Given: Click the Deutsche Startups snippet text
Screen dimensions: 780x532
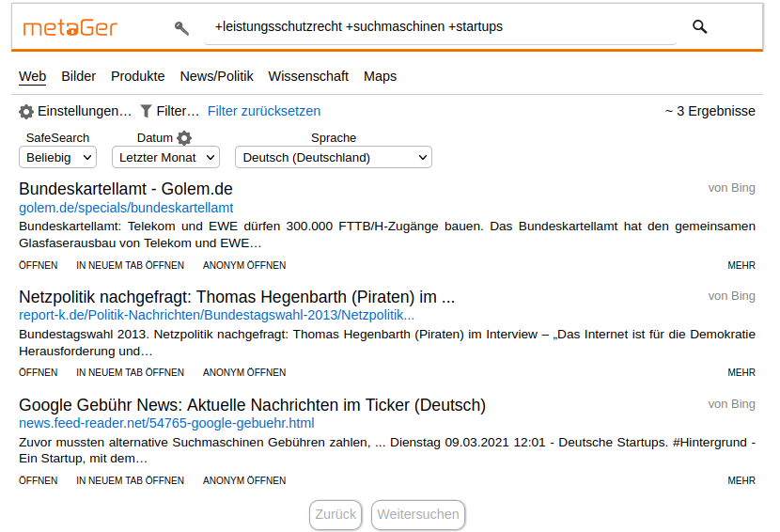Looking at the screenshot, I should click(387, 450).
